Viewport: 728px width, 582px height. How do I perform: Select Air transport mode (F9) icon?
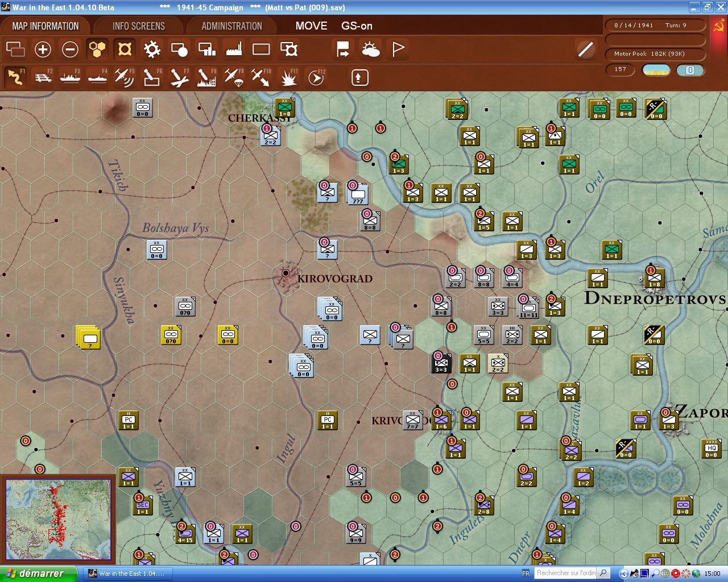click(234, 77)
